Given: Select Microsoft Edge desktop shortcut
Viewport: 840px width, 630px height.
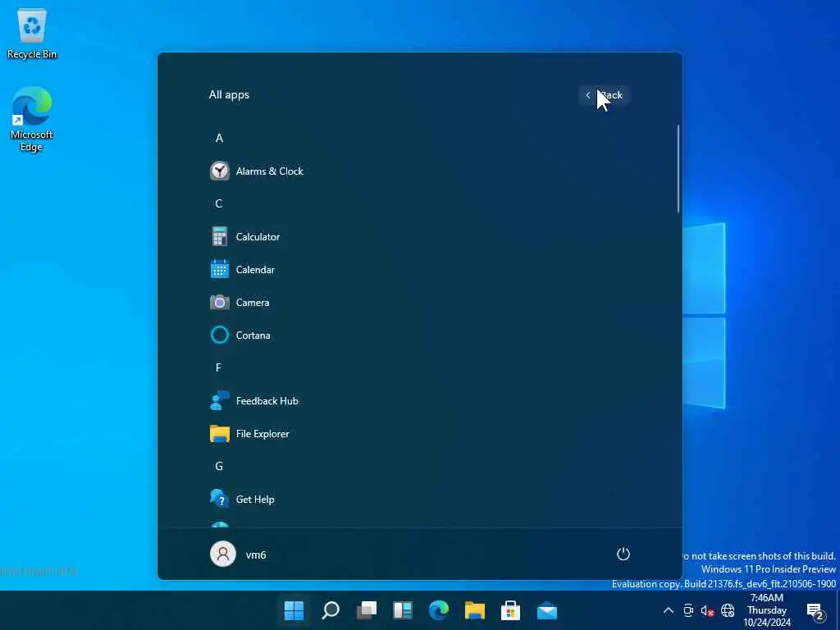Looking at the screenshot, I should click(32, 119).
